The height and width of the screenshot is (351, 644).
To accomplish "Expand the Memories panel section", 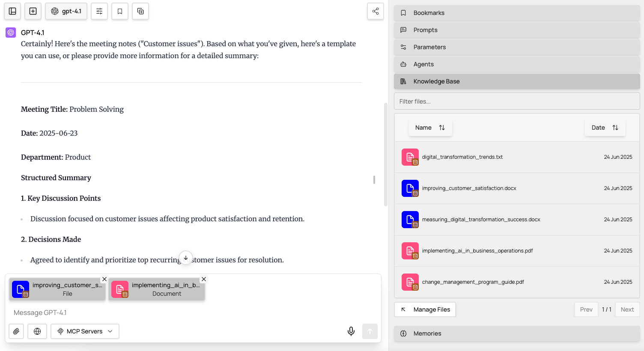I will point(517,333).
